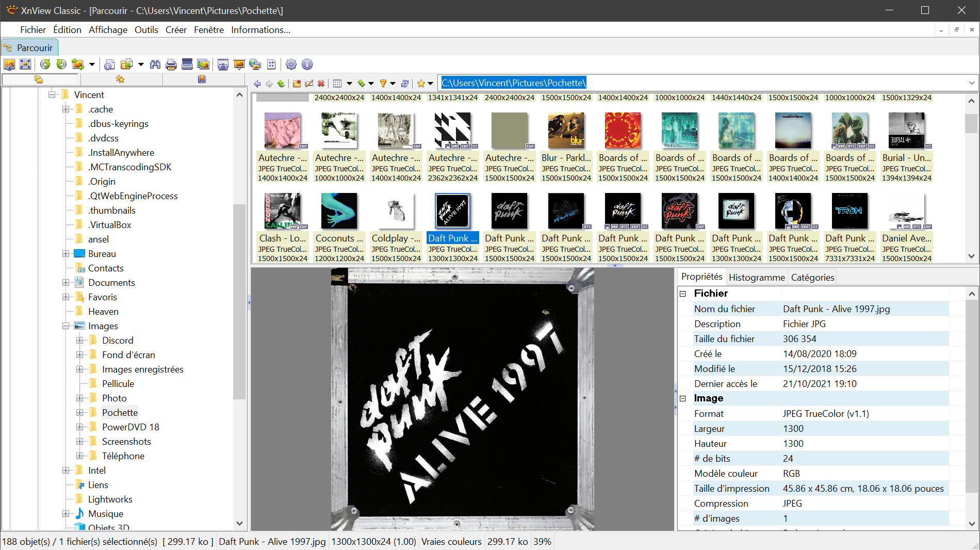Screen dimensions: 980x550
Task: Click the binoculars search icon
Action: click(155, 64)
